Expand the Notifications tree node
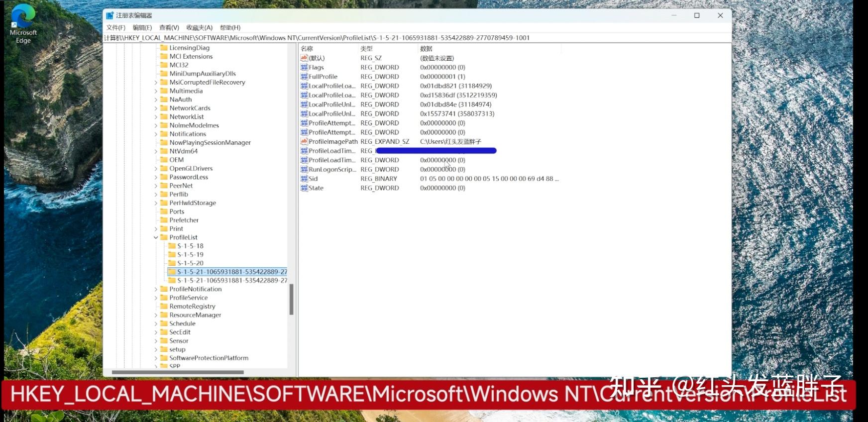 [x=156, y=134]
